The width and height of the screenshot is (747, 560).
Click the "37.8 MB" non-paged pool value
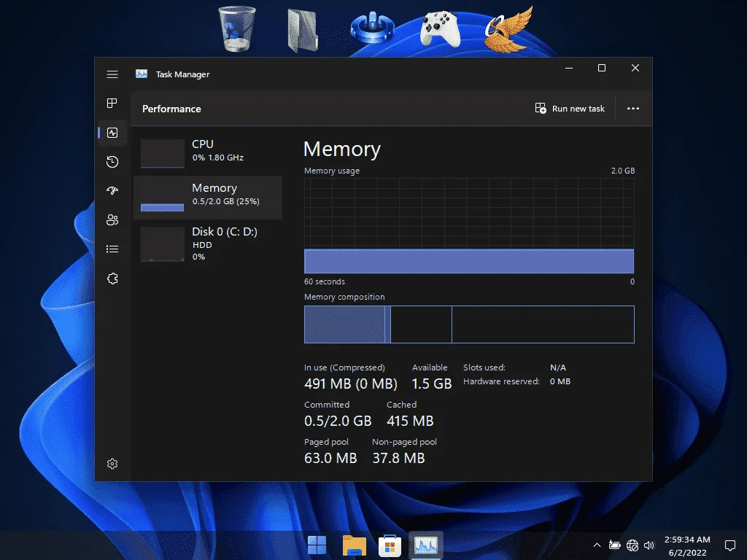[x=398, y=458]
